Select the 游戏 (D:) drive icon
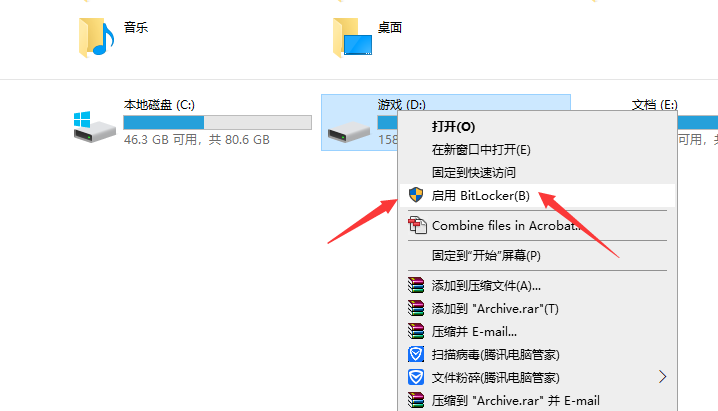The width and height of the screenshot is (718, 411). coord(348,132)
